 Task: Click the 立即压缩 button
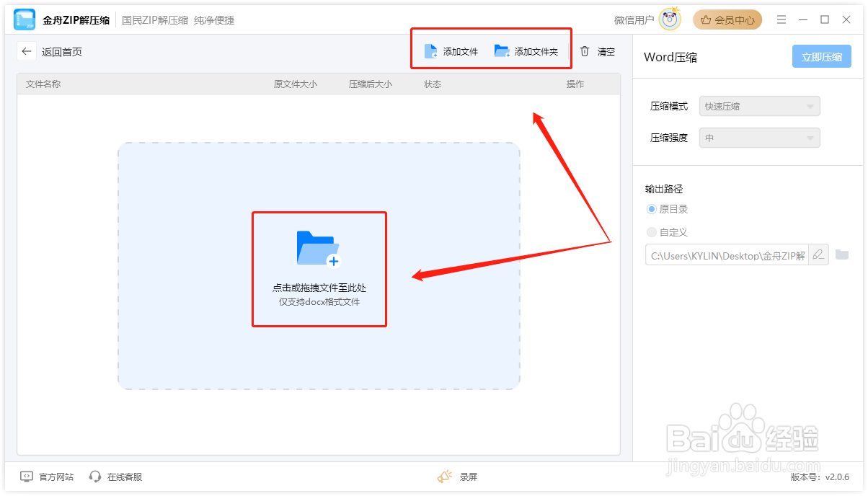coord(822,57)
